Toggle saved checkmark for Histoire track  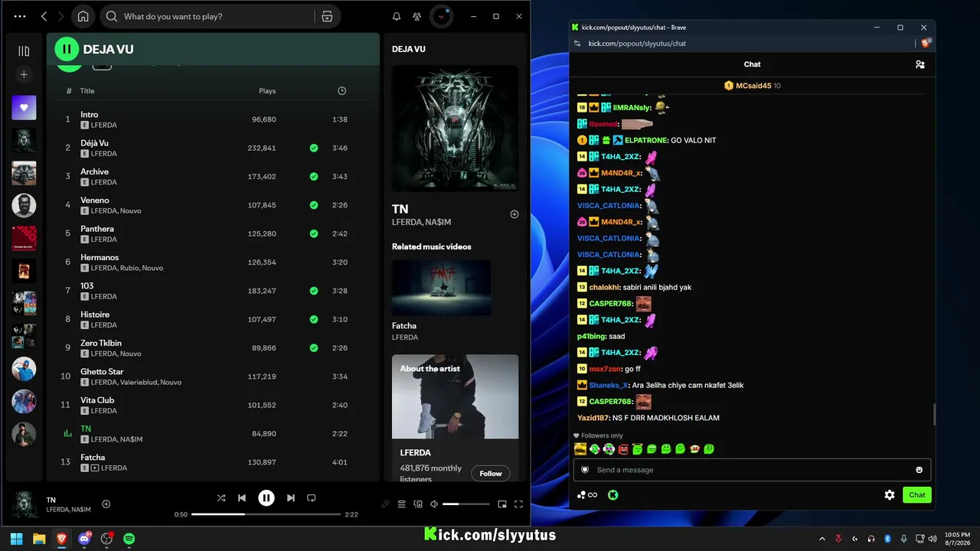314,319
